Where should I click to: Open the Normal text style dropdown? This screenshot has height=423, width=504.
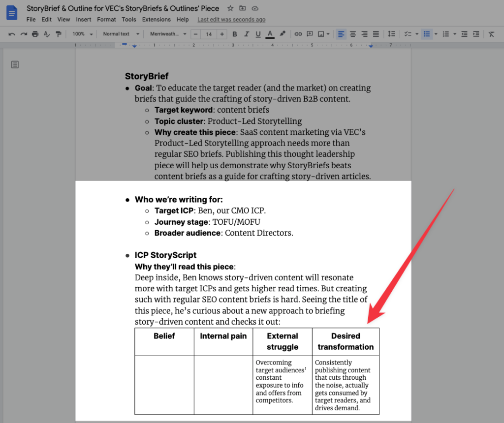click(x=121, y=34)
